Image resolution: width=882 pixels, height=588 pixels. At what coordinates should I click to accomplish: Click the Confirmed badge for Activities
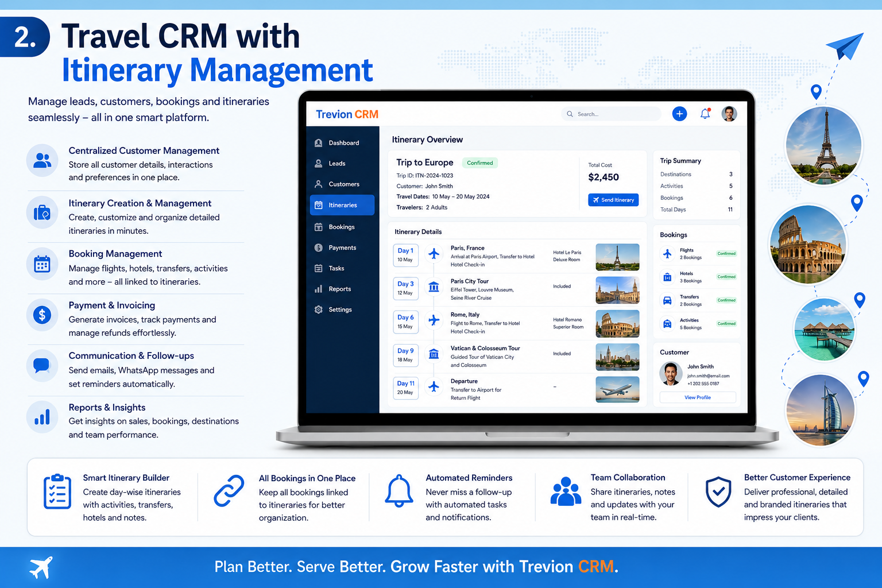pos(726,324)
